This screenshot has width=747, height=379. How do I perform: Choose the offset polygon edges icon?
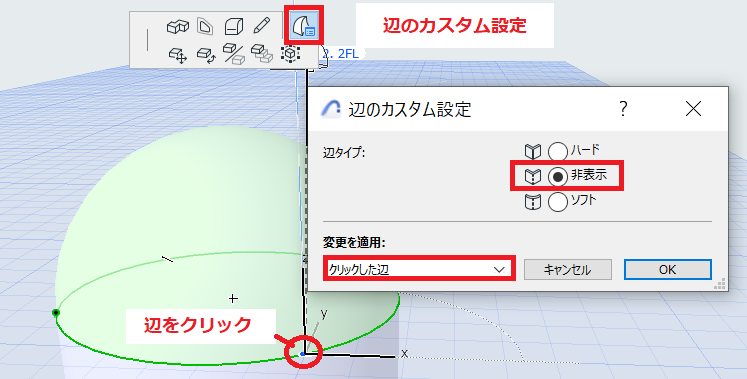[205, 26]
